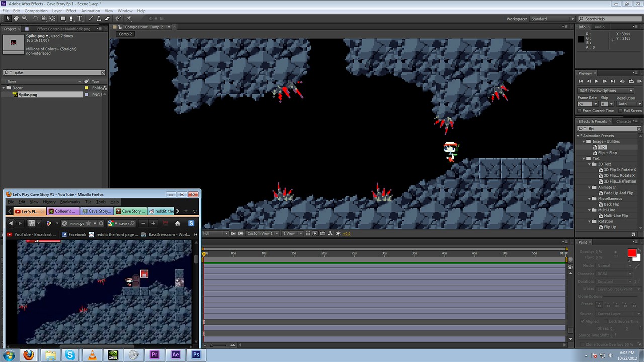Select the Pan Behind anchor tool
644x362 pixels.
coord(52,18)
